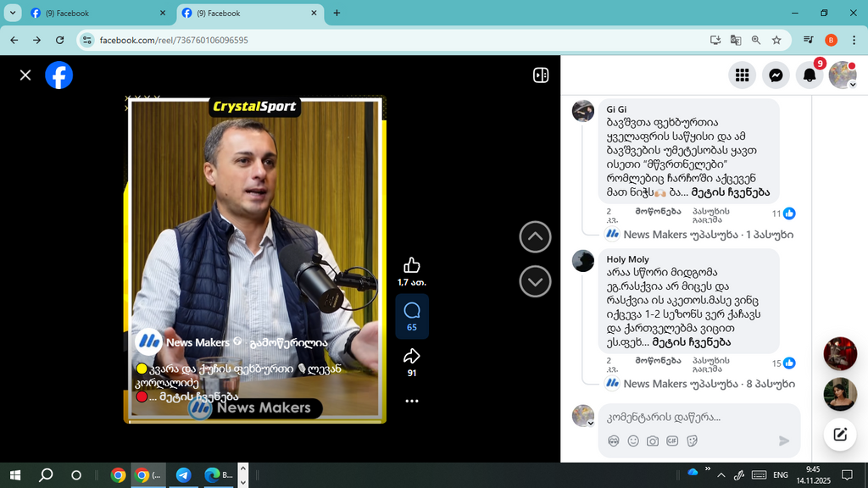Screen dimensions: 868x488
Task: Translate this page via the address bar icon
Action: click(736, 40)
